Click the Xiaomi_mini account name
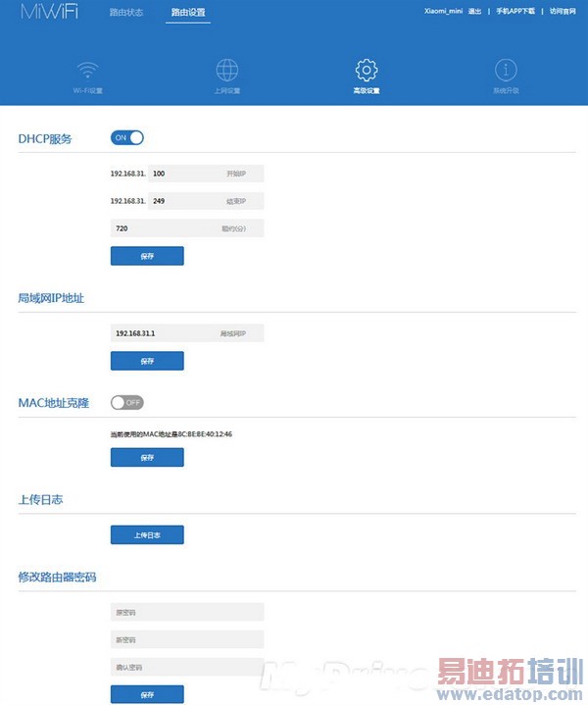 [443, 11]
